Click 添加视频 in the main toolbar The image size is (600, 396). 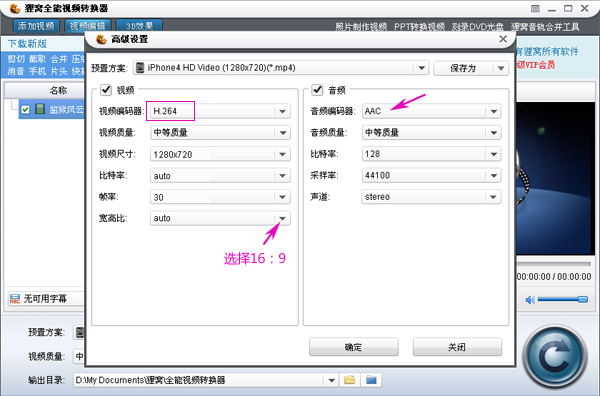[36, 26]
